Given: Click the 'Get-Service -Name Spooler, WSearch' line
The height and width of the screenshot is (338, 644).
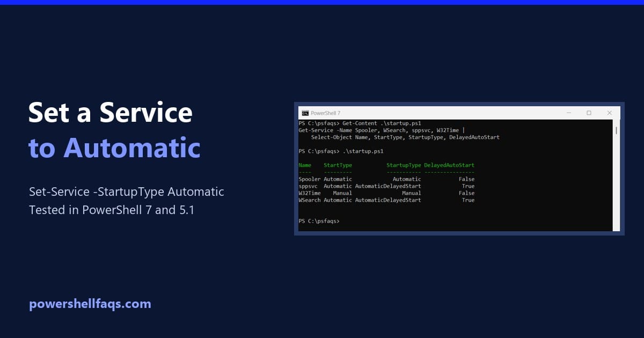Looking at the screenshot, I should (380, 130).
